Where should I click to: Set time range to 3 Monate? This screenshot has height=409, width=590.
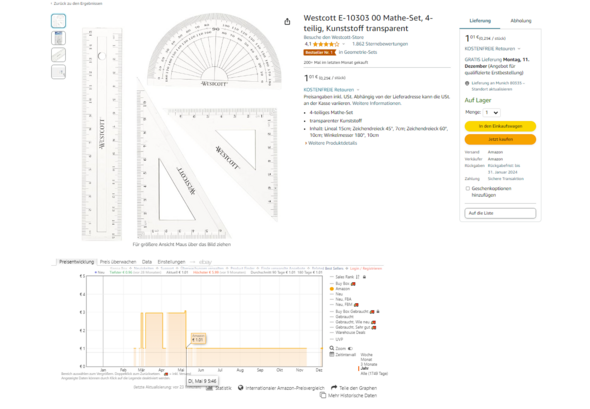(x=369, y=364)
